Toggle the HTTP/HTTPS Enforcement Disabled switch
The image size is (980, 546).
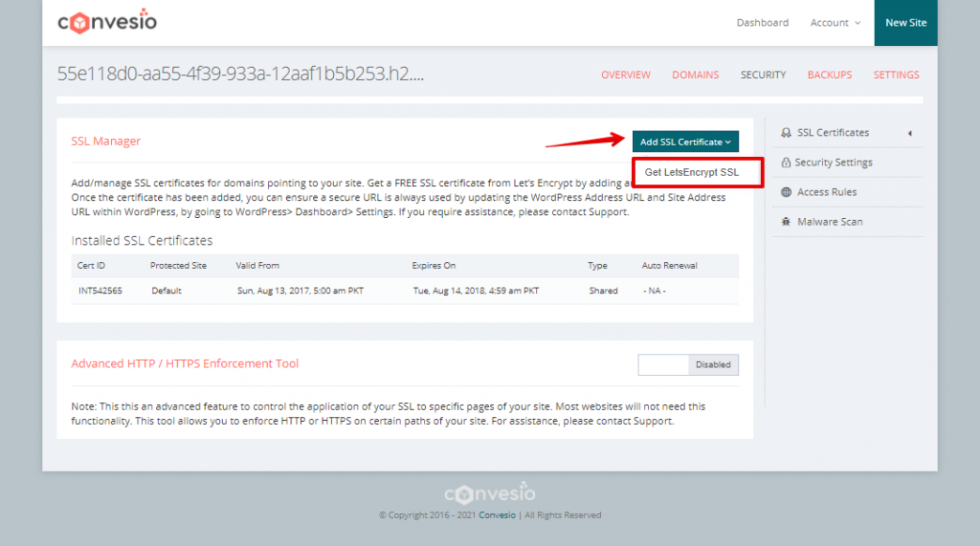(x=688, y=365)
